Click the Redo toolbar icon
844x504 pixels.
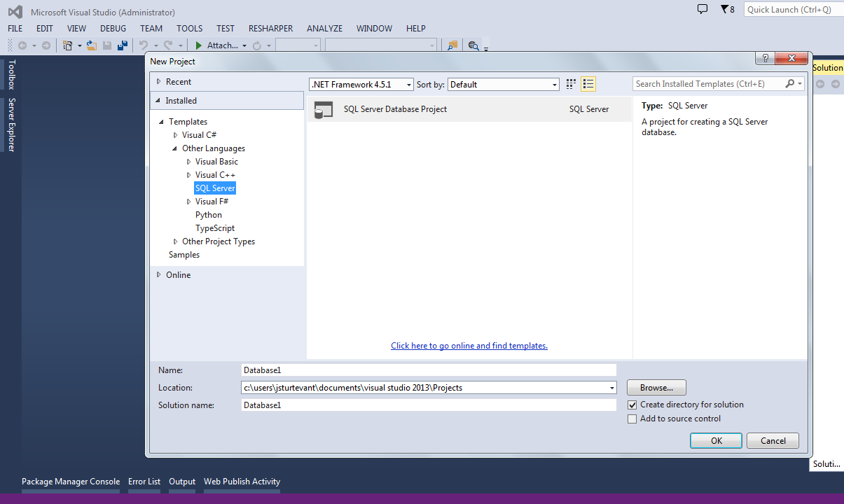168,45
